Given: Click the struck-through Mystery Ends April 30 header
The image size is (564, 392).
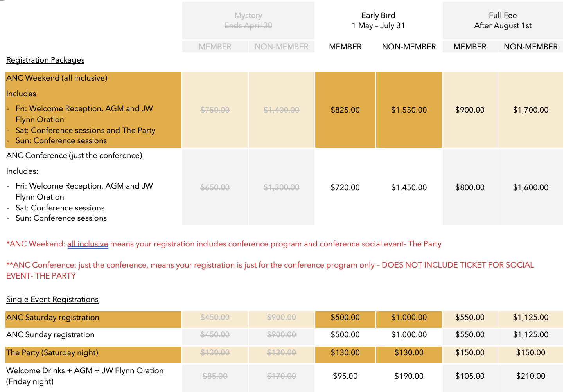Looking at the screenshot, I should tap(248, 20).
